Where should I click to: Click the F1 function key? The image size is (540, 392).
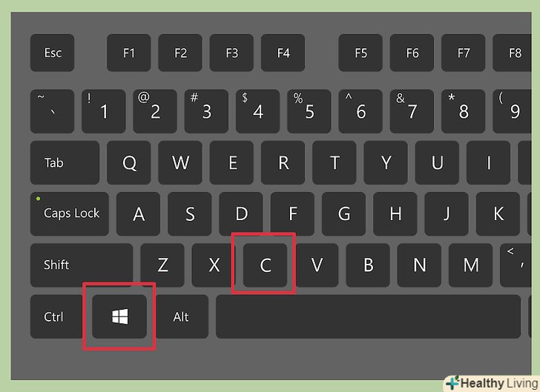click(129, 53)
